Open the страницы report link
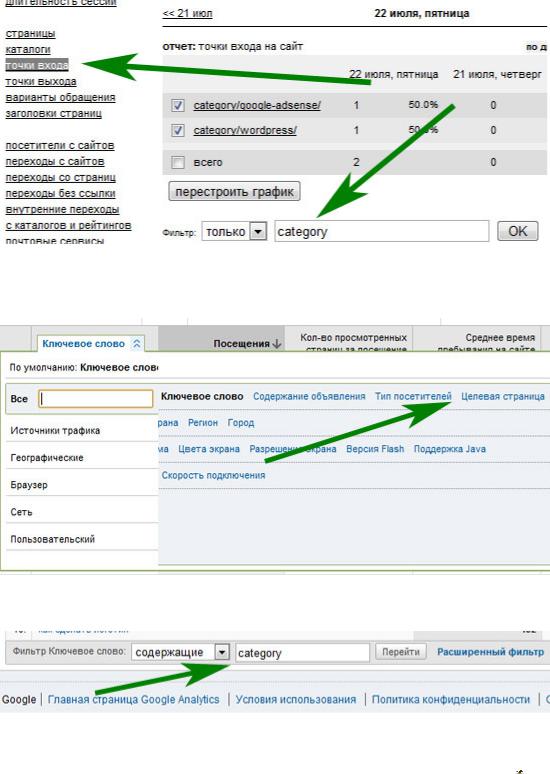Image resolution: width=550 pixels, height=774 pixels. point(30,34)
